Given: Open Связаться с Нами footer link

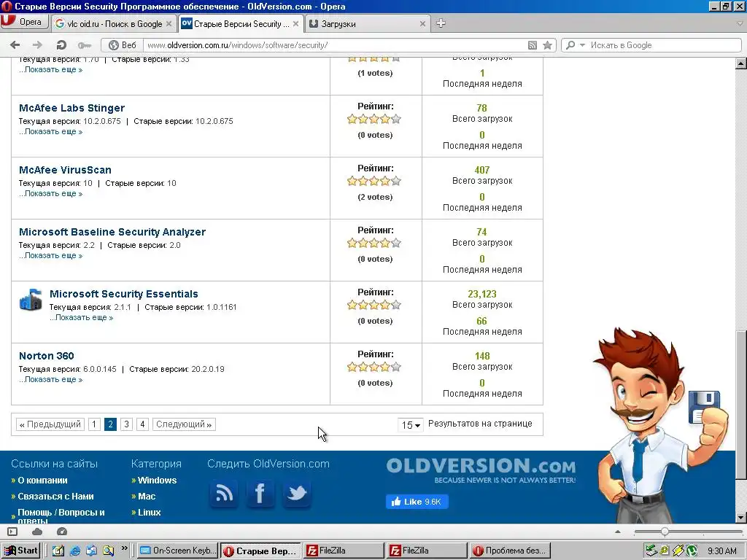Looking at the screenshot, I should click(x=55, y=496).
